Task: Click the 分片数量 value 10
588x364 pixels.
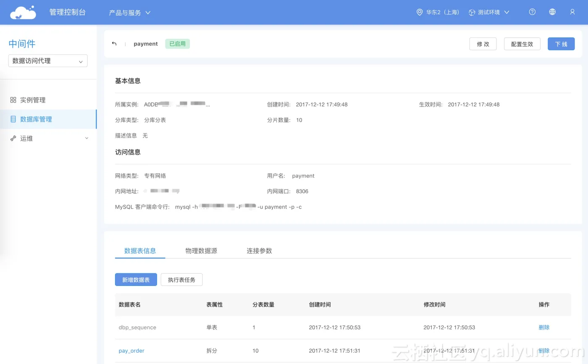Action: click(299, 120)
